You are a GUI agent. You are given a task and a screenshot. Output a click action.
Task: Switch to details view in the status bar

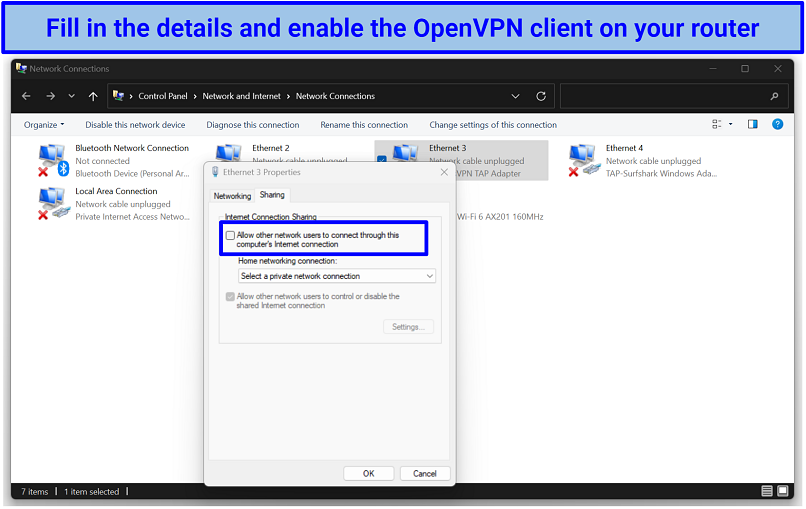pyautogui.click(x=766, y=491)
